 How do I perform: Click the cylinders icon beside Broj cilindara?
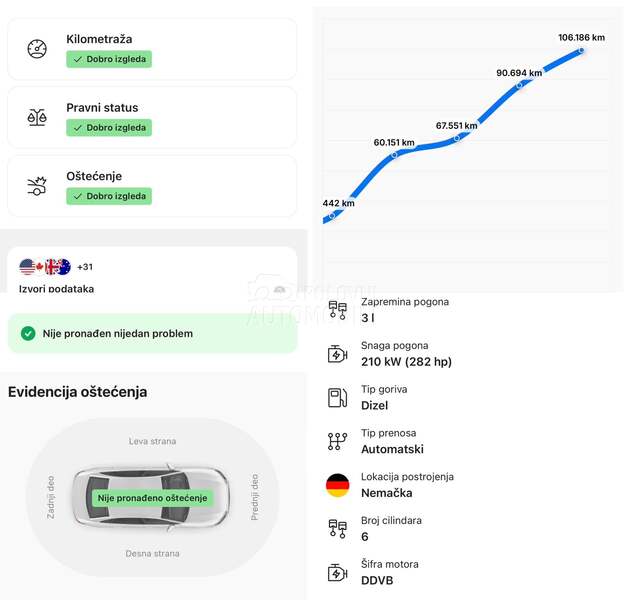pos(337,529)
